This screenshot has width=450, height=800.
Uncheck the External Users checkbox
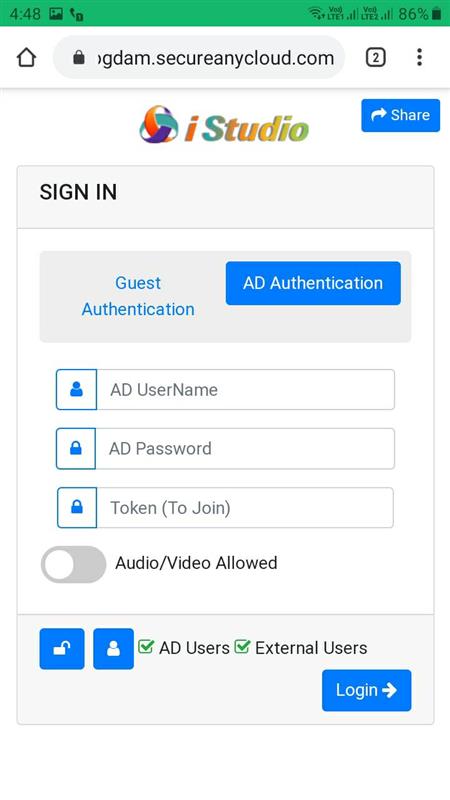pos(242,647)
